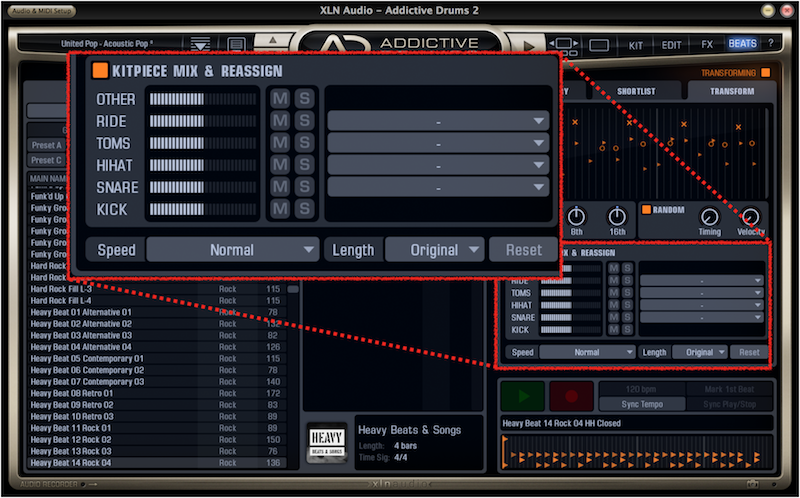Mute HIHAT in the small Transform panel

[x=614, y=305]
